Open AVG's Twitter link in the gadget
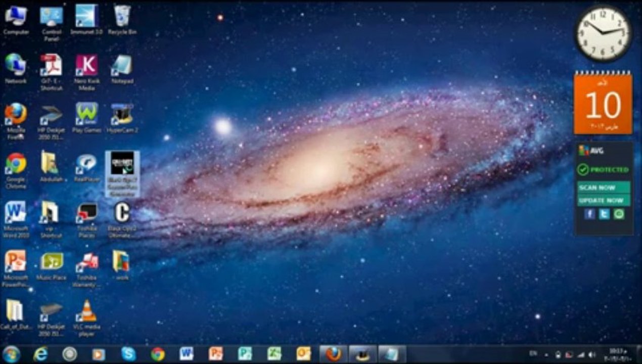Screen dimensions: 642x364 pos(604,214)
